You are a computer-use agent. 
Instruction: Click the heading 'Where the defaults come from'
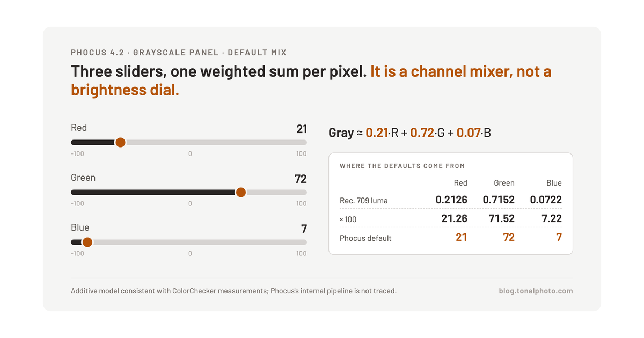pos(402,166)
